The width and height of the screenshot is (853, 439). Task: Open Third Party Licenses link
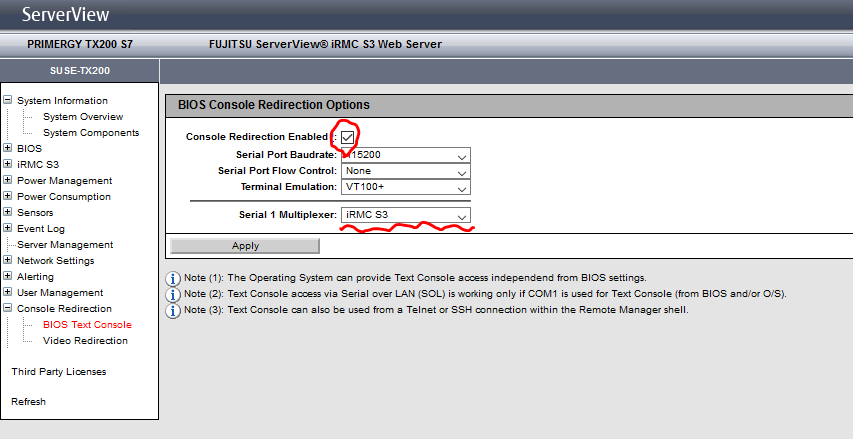[x=59, y=372]
